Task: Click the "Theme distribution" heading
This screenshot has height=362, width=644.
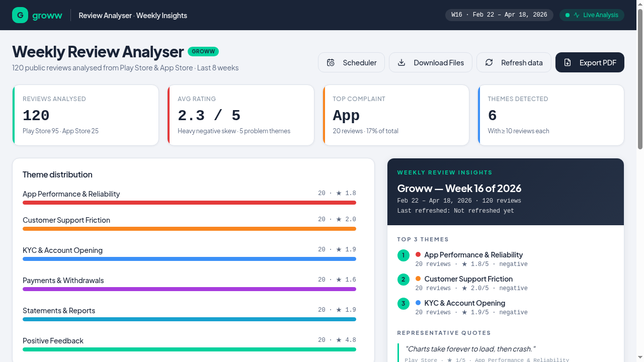Action: tap(57, 174)
